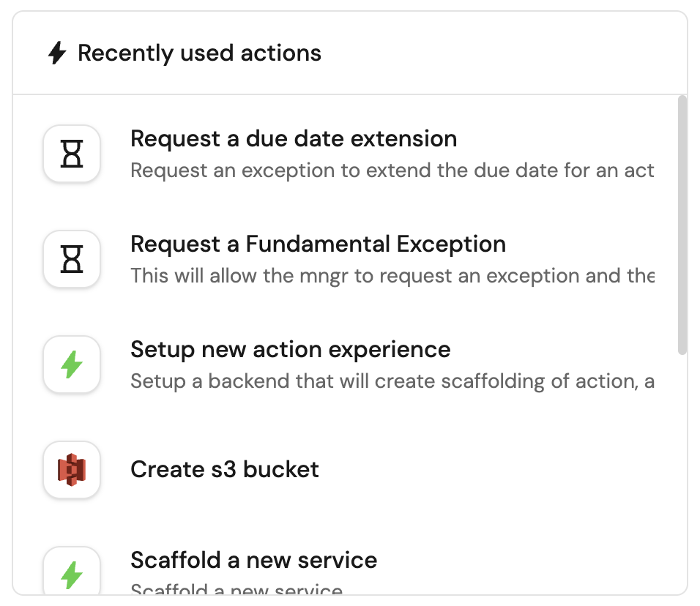Click the lightning bolt icon beside Recently used actions
The height and width of the screenshot is (606, 700).
pos(56,53)
